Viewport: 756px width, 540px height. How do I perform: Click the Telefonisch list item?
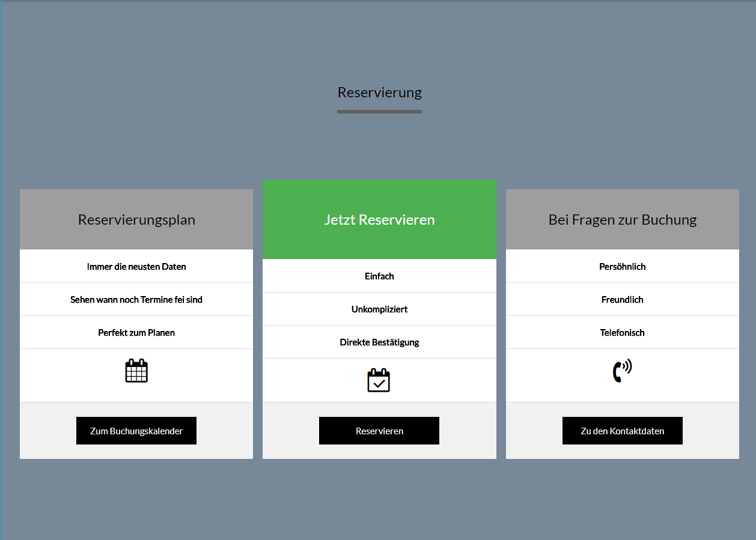pyautogui.click(x=622, y=333)
